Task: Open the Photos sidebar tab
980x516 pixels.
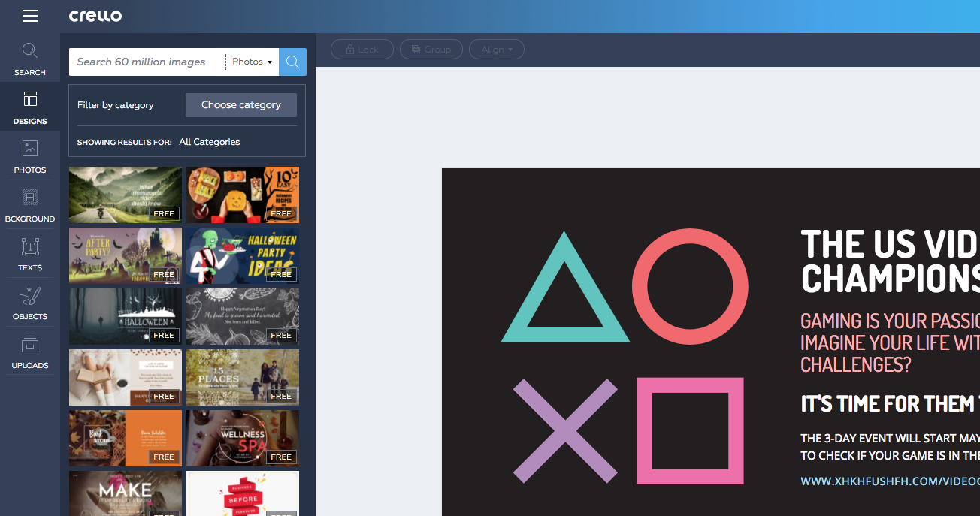Action: pyautogui.click(x=30, y=157)
